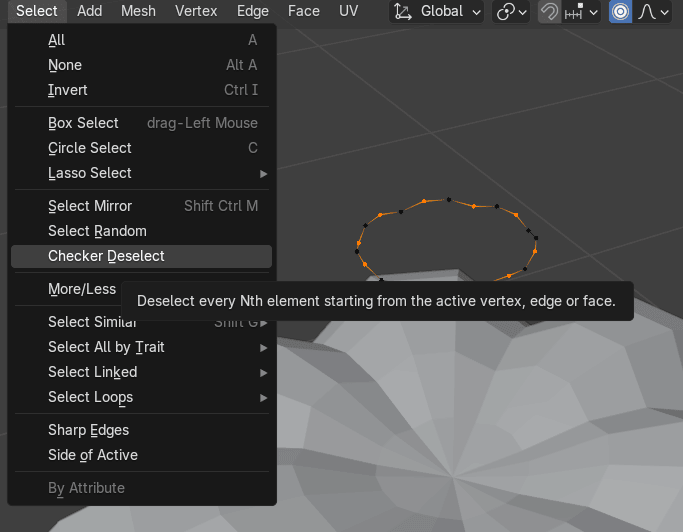Image resolution: width=683 pixels, height=532 pixels.
Task: Toggle proportional editing in the header
Action: pos(621,12)
